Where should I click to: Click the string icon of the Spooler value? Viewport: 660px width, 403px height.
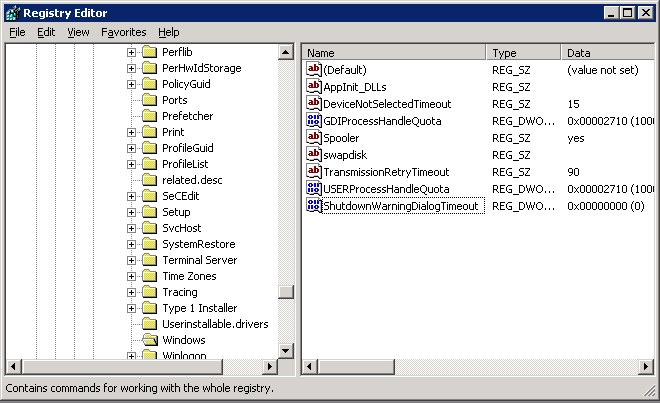tap(314, 138)
